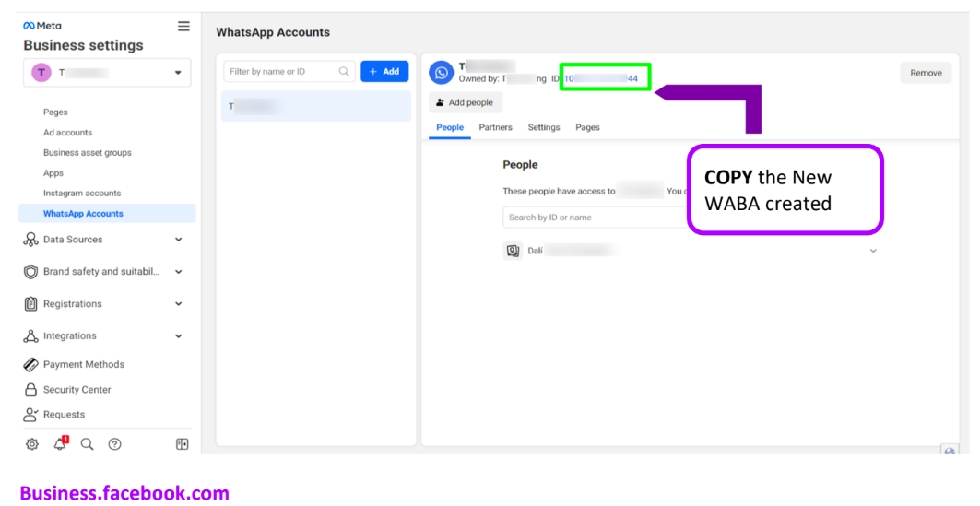Screen dimensions: 980x506
Task: Switch to the People tab
Action: pyautogui.click(x=450, y=127)
